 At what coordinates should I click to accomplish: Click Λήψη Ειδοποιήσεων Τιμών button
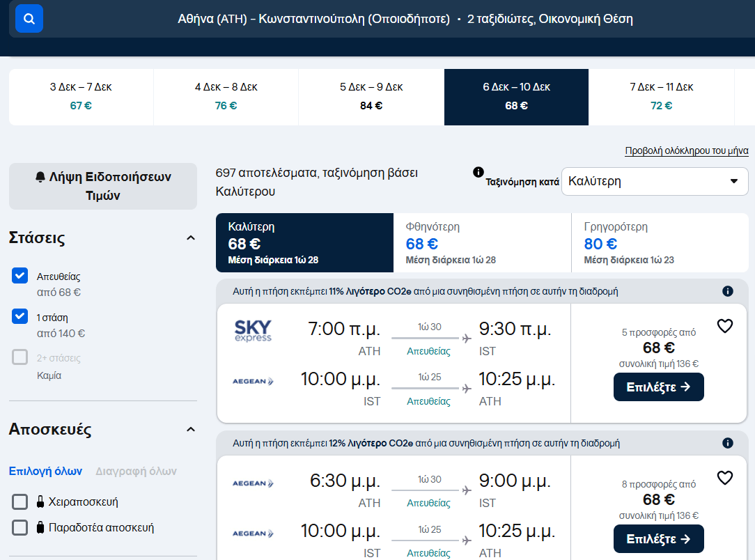(x=103, y=187)
